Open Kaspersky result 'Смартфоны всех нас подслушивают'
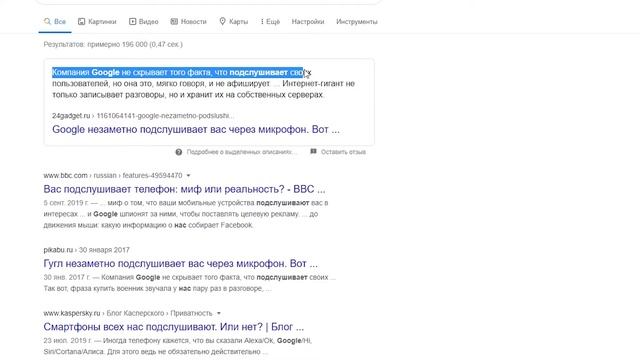This screenshot has width=640, height=360. [x=173, y=327]
